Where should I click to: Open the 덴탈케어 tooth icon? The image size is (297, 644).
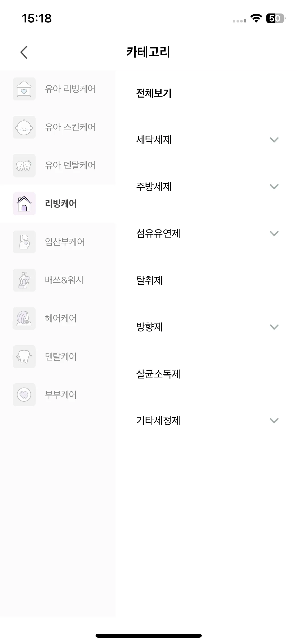[24, 357]
